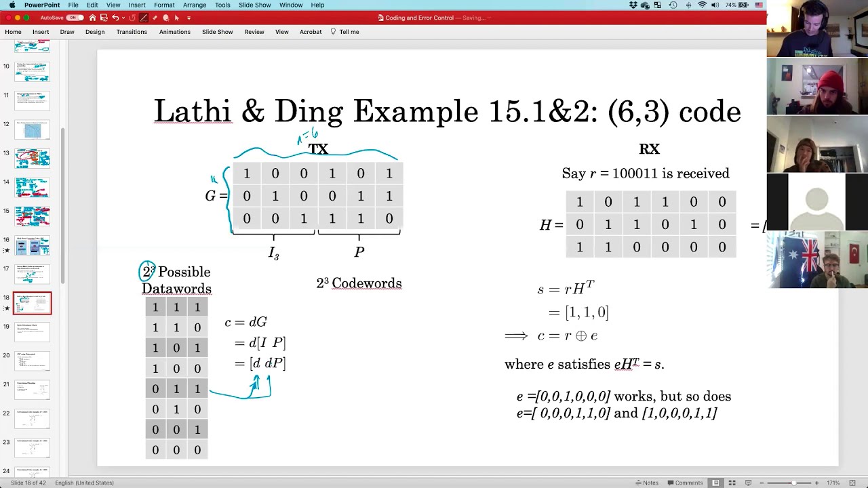This screenshot has width=868, height=488.
Task: Select slide 23 thumbnail
Action: (33, 447)
